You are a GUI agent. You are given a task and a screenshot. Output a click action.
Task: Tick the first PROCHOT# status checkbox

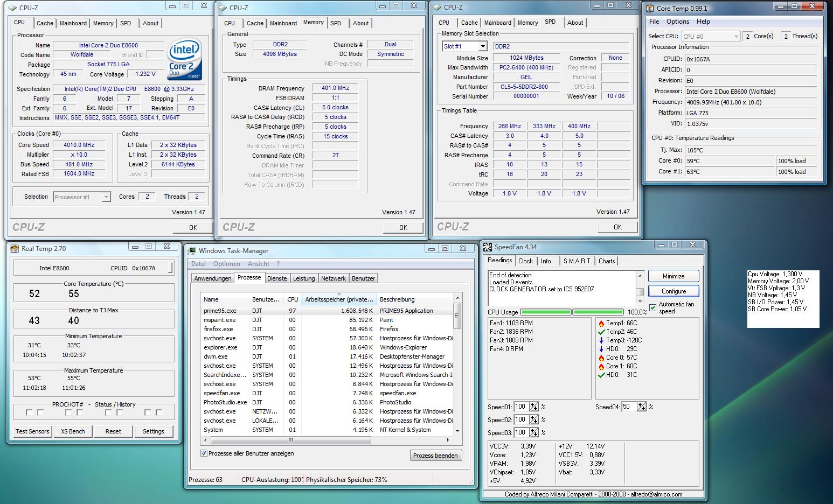coord(29,412)
